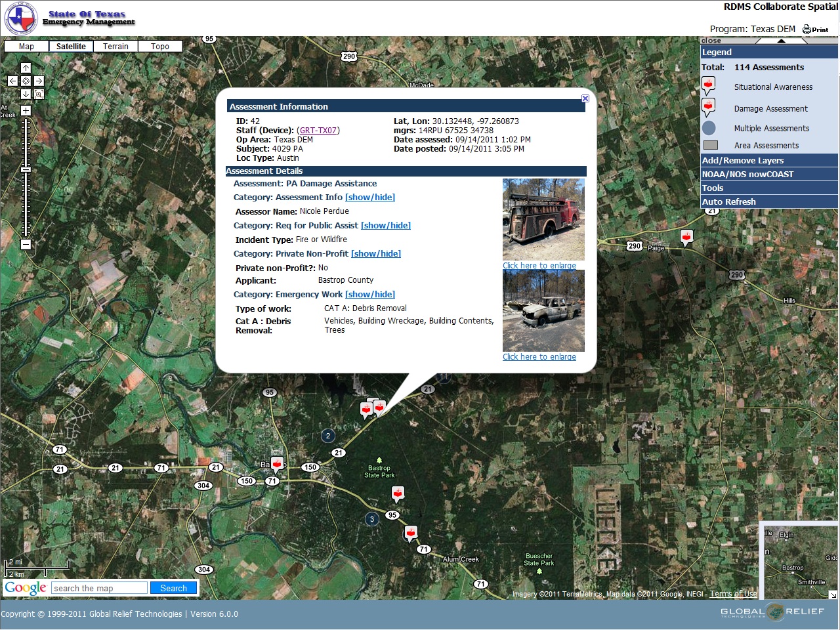Switch to the Topo view tab
Screen dimensions: 840x630
tap(160, 47)
